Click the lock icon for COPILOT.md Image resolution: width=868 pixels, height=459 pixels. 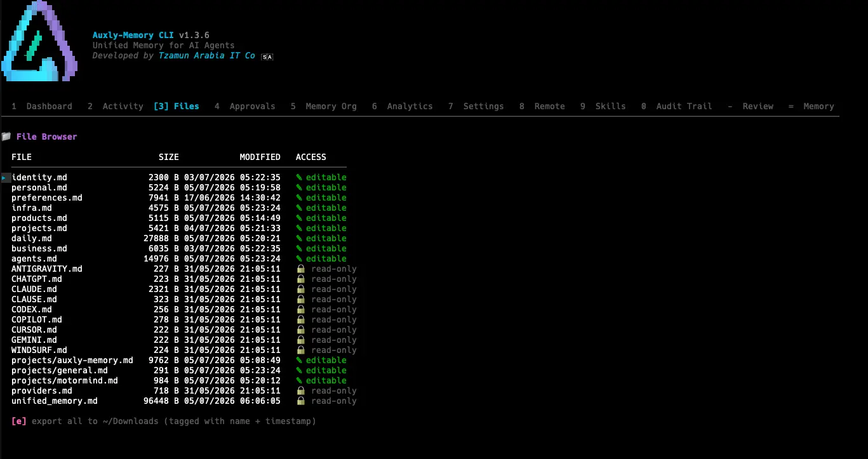point(301,319)
